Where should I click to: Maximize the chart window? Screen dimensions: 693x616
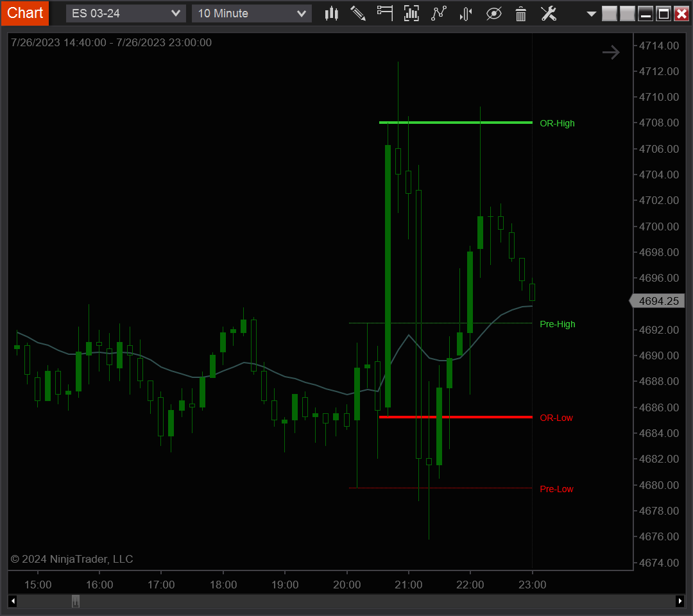(x=664, y=13)
